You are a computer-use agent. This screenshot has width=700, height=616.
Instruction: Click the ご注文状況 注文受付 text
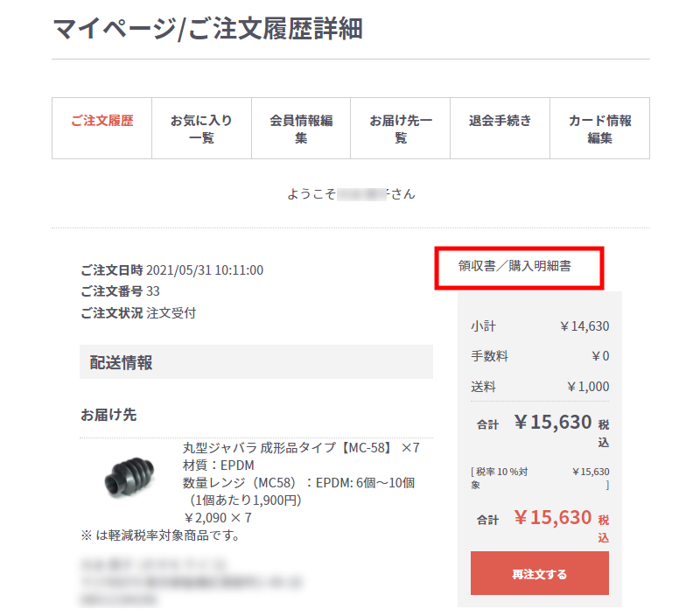(138, 313)
